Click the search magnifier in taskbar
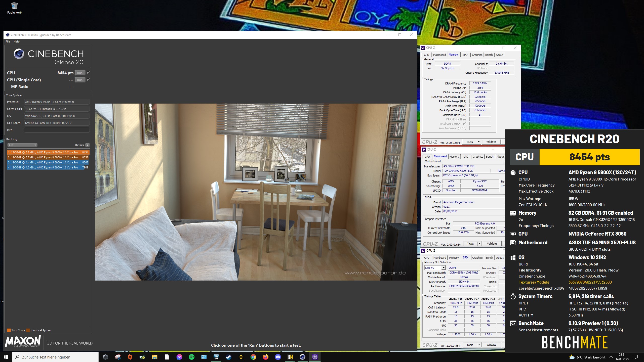This screenshot has height=362, width=644. (17, 357)
